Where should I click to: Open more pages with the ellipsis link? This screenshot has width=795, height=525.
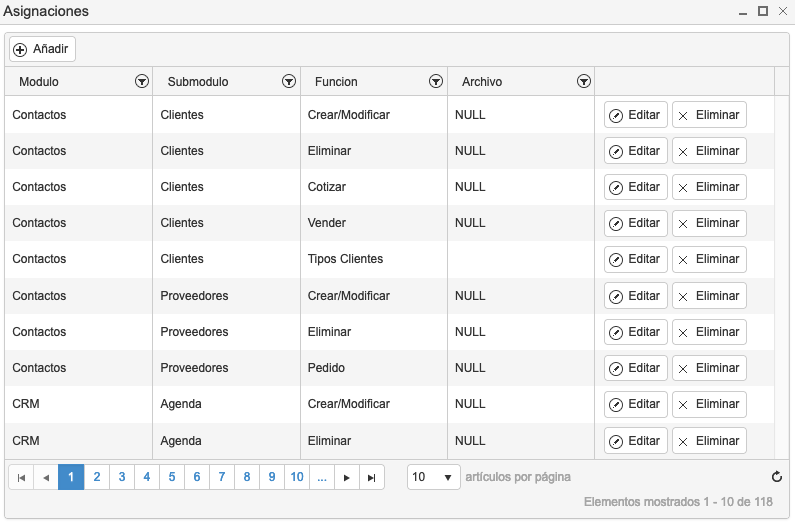tap(322, 477)
